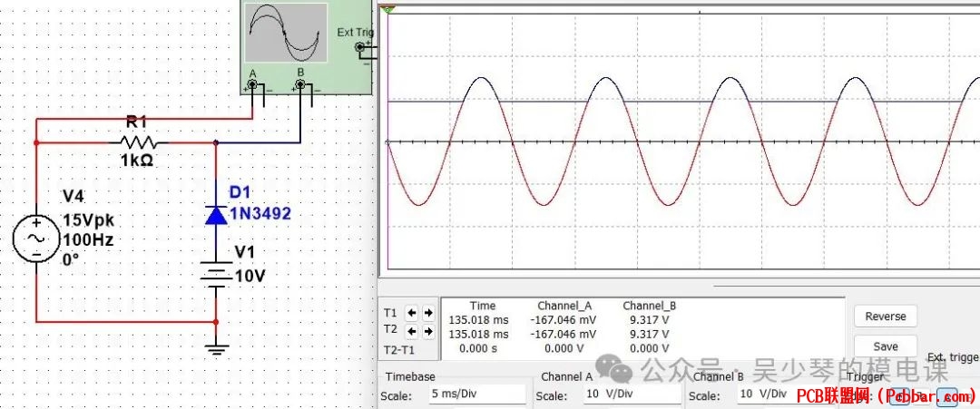Move cursor T2 left with arrow
The height and width of the screenshot is (409, 980).
412,331
